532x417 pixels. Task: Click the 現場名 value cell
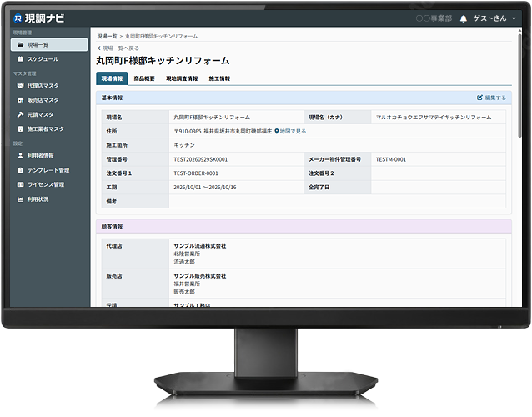click(236, 117)
